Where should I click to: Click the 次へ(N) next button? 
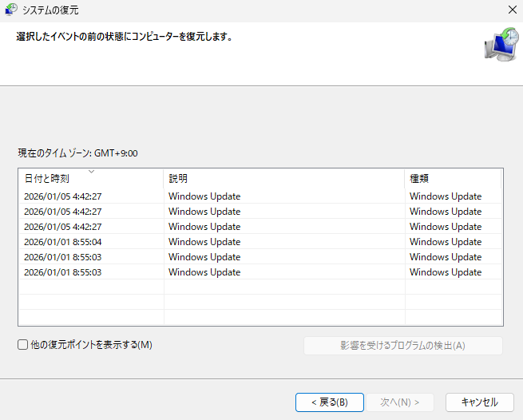click(400, 402)
